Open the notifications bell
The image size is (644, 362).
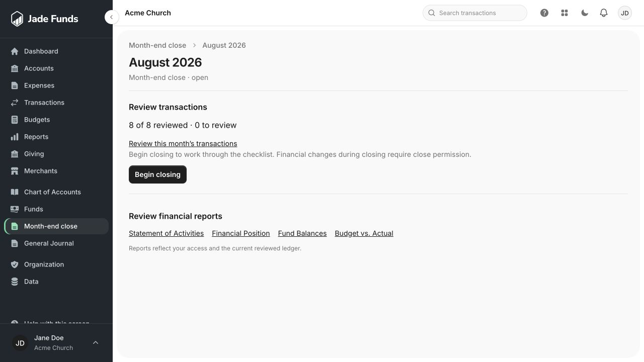click(604, 13)
